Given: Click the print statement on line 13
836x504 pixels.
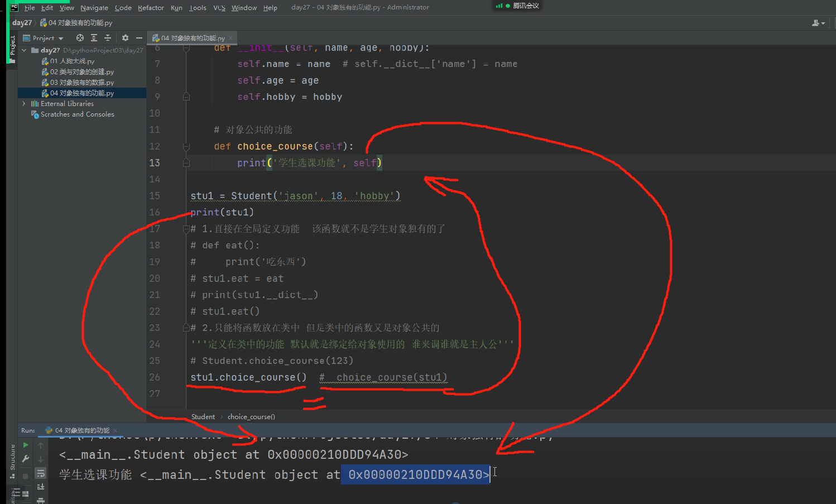Looking at the screenshot, I should (x=310, y=163).
